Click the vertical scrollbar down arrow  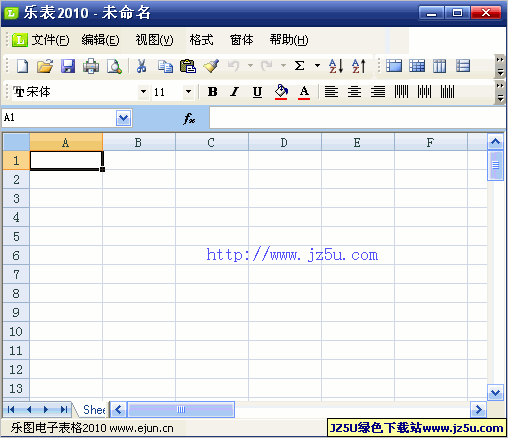[x=495, y=393]
